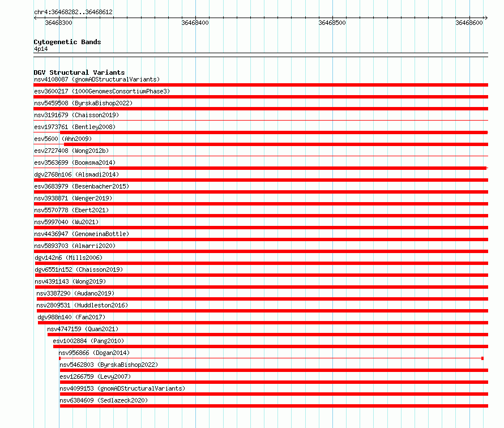
Task: Select dgv6551n152 (Chaisson2019) variant
Action: pos(79,269)
